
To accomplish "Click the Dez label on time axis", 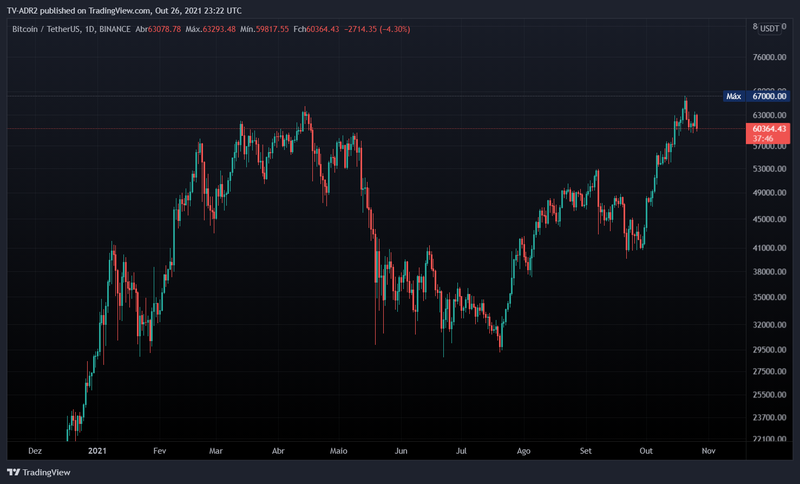I will click(x=35, y=451).
